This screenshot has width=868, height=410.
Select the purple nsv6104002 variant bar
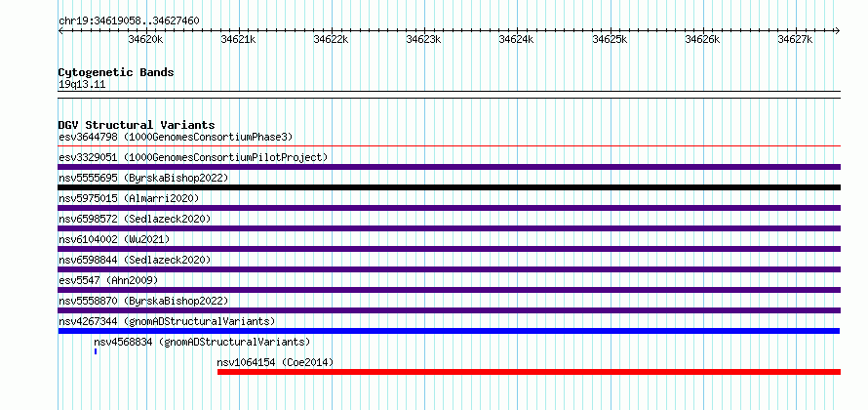[x=449, y=249]
